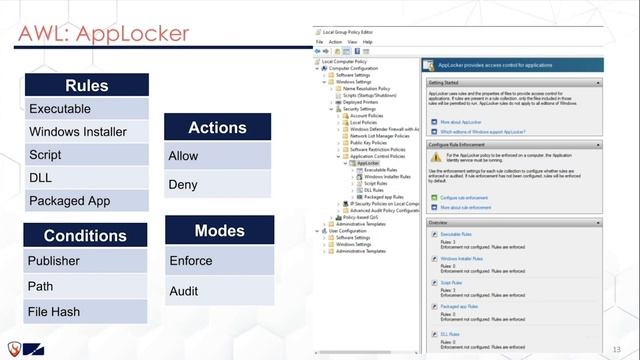Screen dimensions: 640x360
Task: Open the DLL Rules link in Overview
Action: coord(450,334)
